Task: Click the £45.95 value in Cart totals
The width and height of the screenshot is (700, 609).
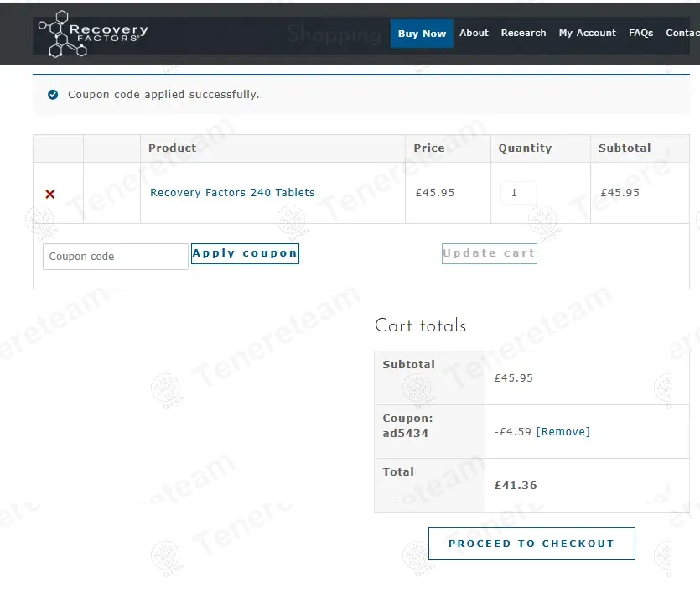Action: [513, 378]
